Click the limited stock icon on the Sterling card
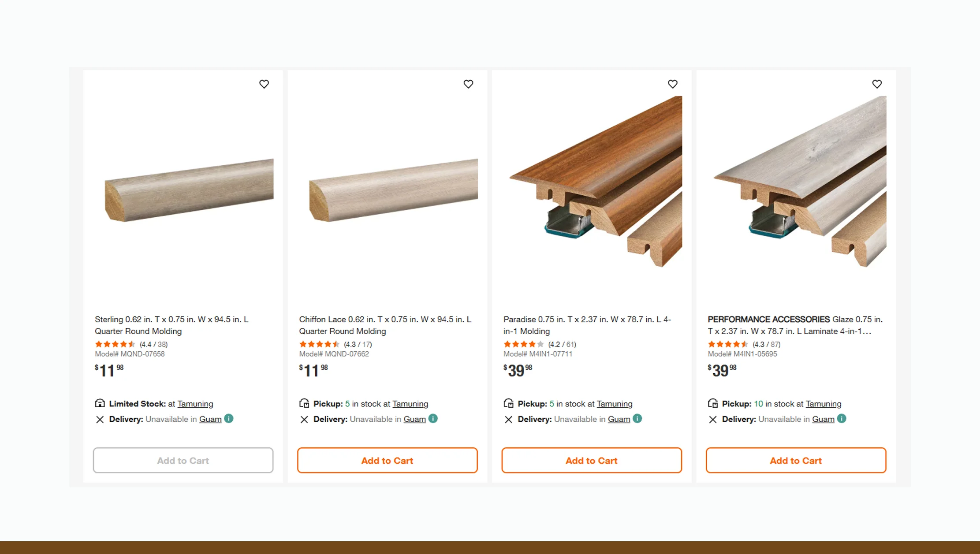980x554 pixels. tap(100, 403)
